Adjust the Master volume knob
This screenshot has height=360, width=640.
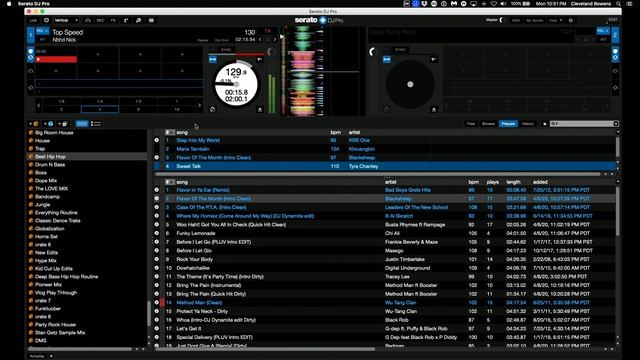[x=502, y=20]
